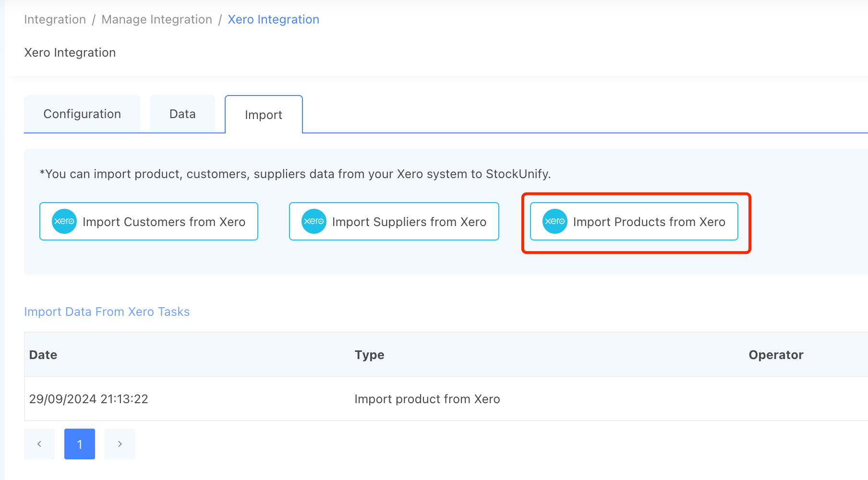Image resolution: width=868 pixels, height=480 pixels.
Task: Select the 29/09/2024 21:13:22 task row
Action: click(x=89, y=399)
